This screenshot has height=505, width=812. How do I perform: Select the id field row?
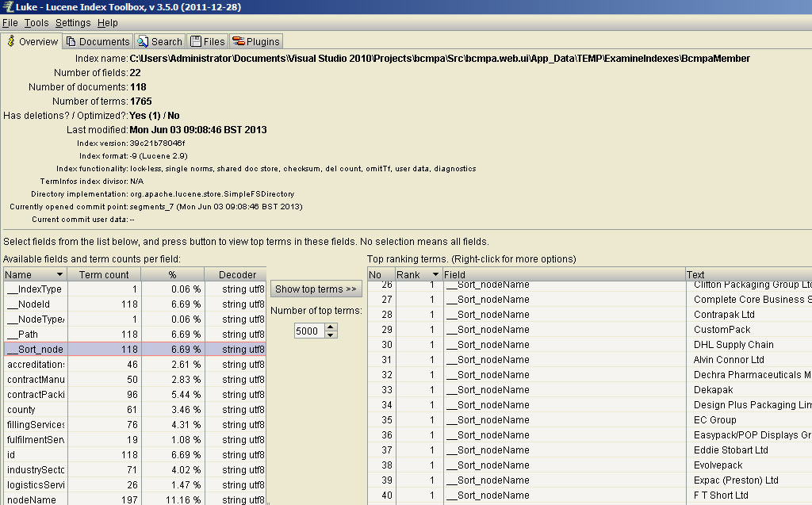[135, 454]
